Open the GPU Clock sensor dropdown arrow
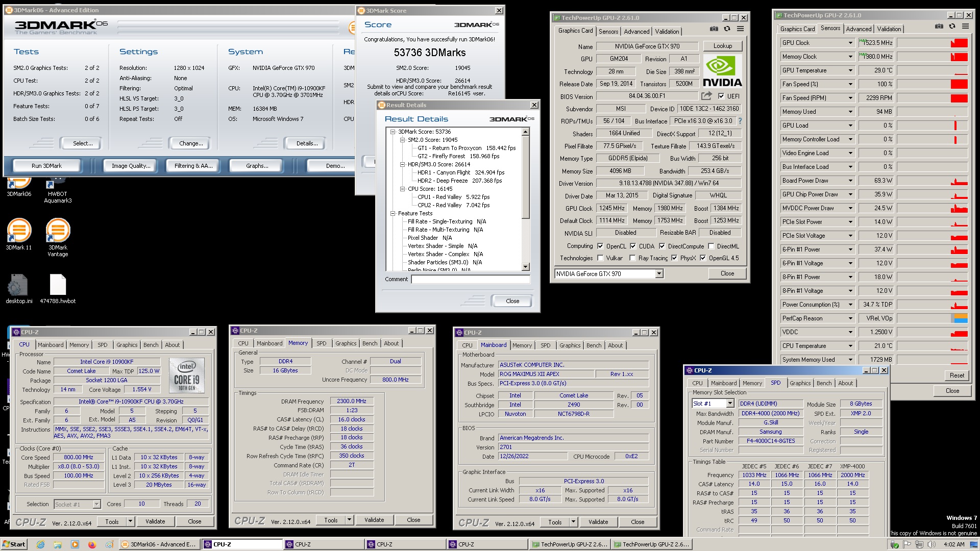 coord(850,43)
